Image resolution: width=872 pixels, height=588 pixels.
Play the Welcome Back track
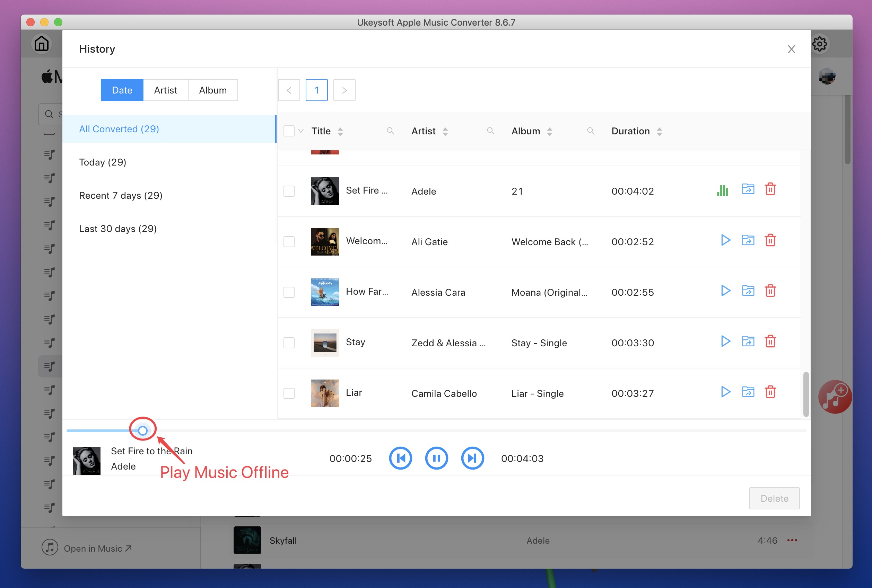pyautogui.click(x=725, y=240)
